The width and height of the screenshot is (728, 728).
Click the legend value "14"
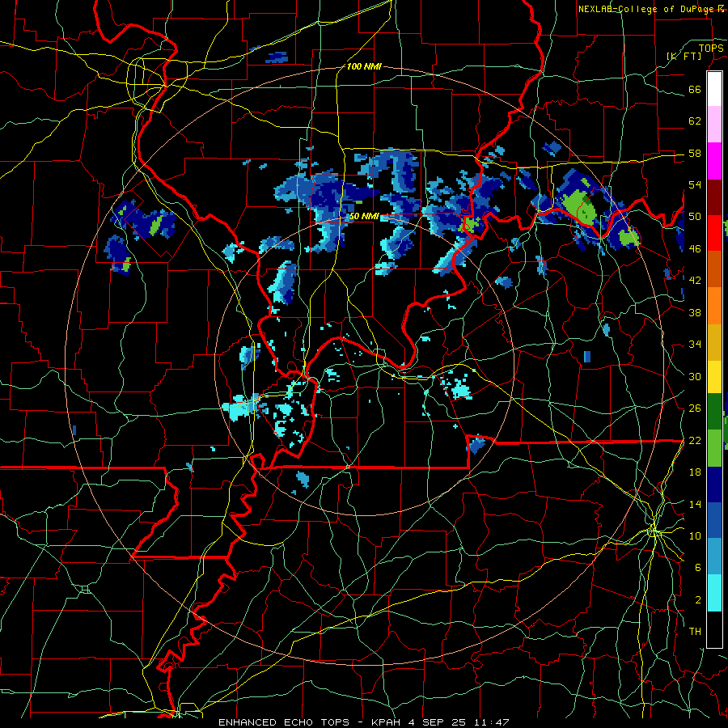pyautogui.click(x=695, y=504)
